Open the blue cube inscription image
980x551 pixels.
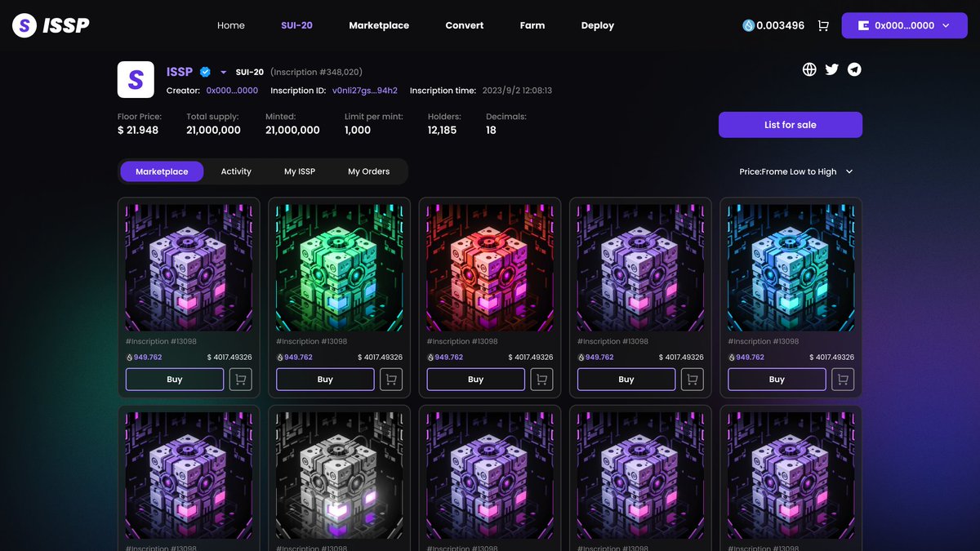[791, 268]
